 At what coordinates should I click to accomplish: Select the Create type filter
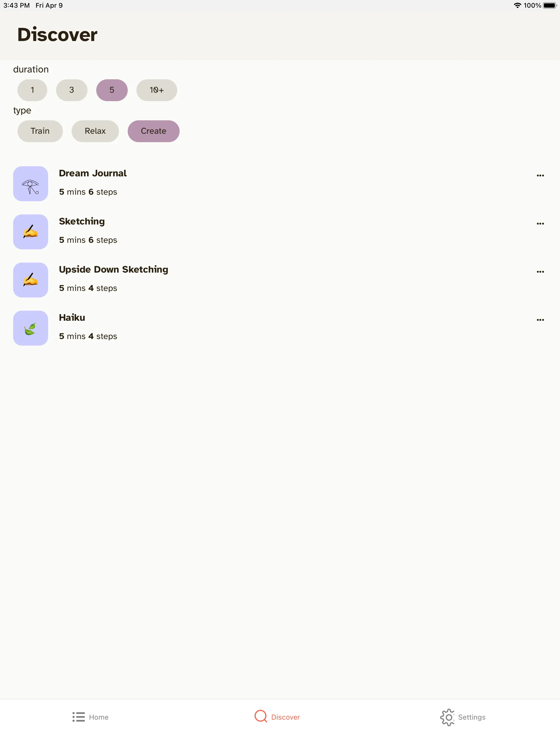point(153,131)
